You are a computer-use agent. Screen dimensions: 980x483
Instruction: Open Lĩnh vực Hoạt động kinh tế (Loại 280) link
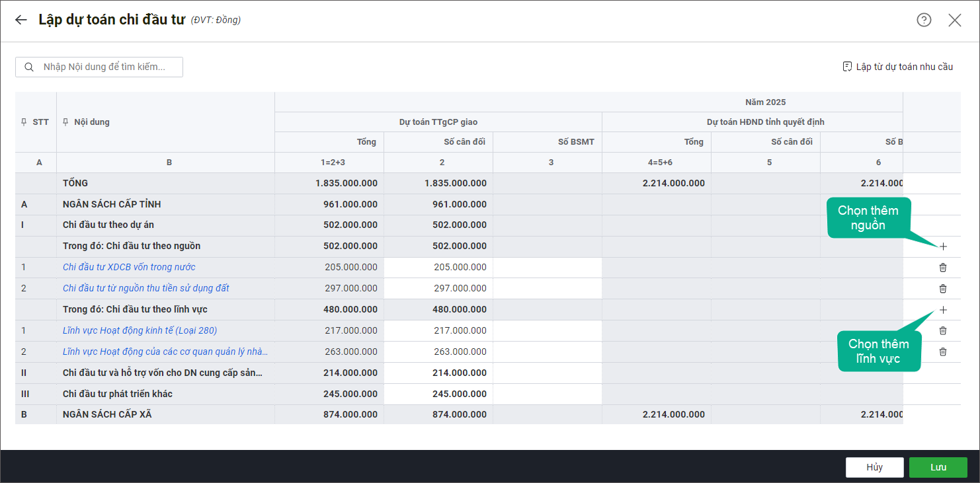140,330
